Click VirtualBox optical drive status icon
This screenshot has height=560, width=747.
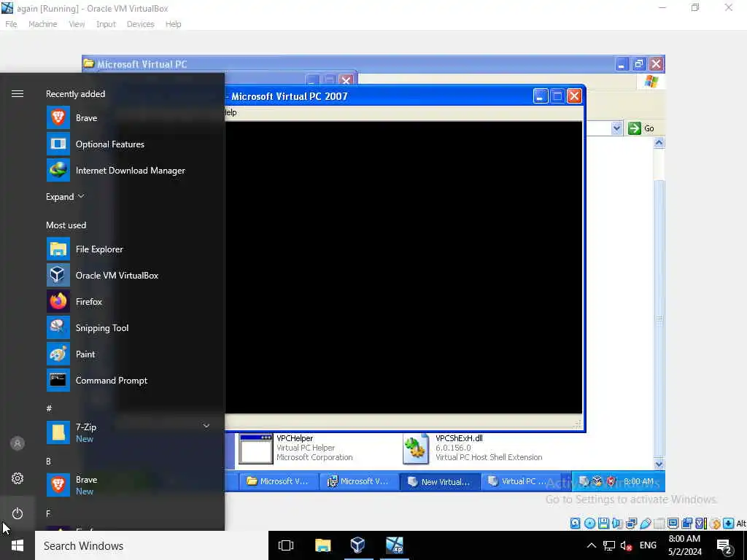coord(589,524)
